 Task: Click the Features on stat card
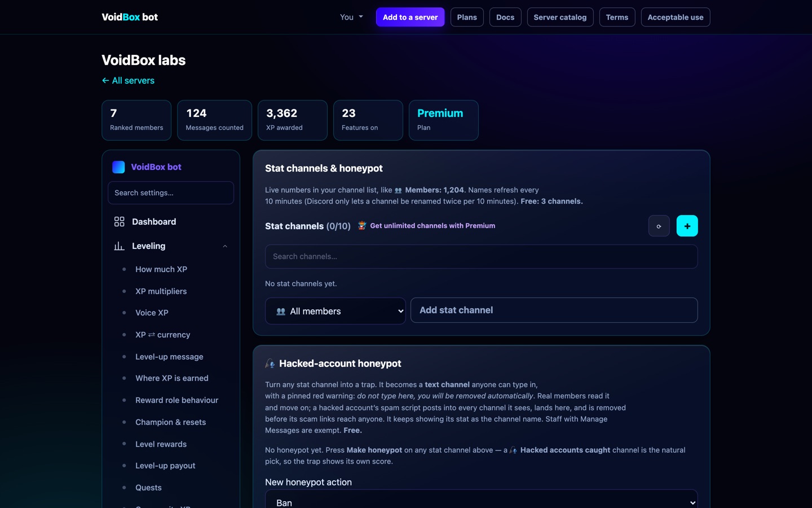(368, 120)
